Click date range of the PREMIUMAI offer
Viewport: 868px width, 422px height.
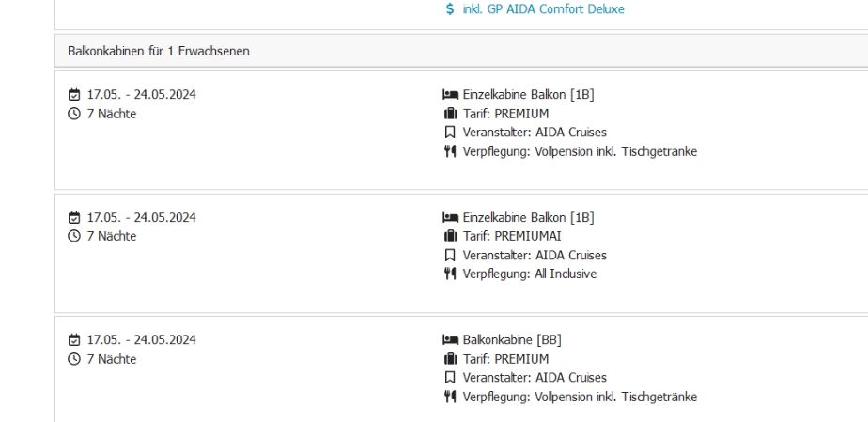(141, 218)
